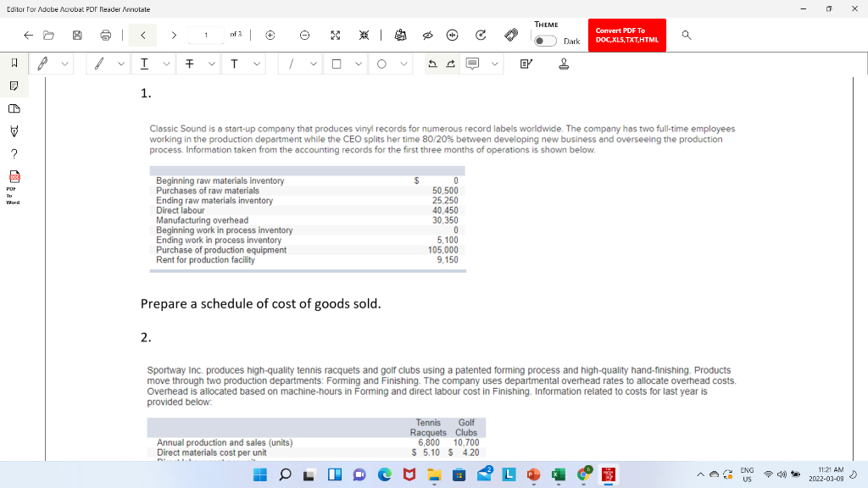Open search using the magnifier icon

(687, 36)
